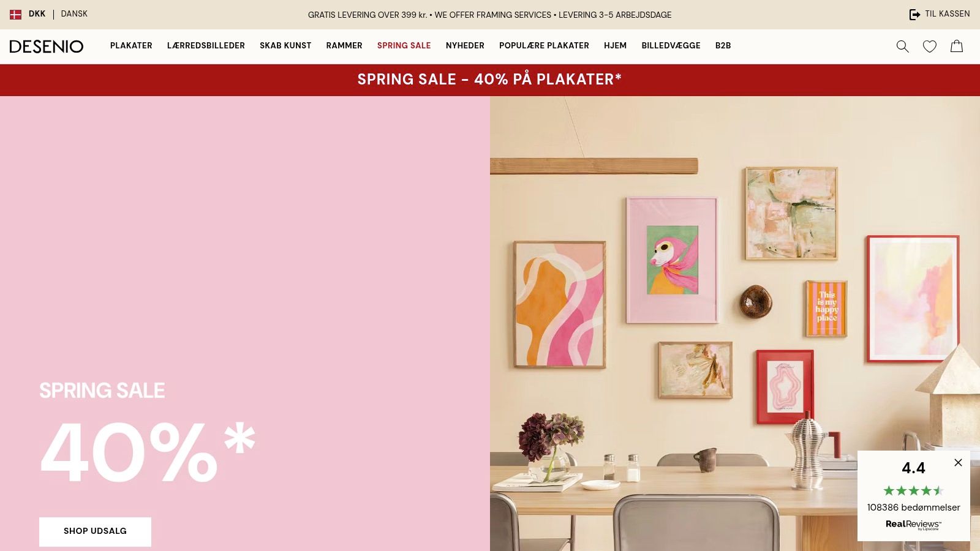Select the Spring Sale nav item

[x=404, y=46]
